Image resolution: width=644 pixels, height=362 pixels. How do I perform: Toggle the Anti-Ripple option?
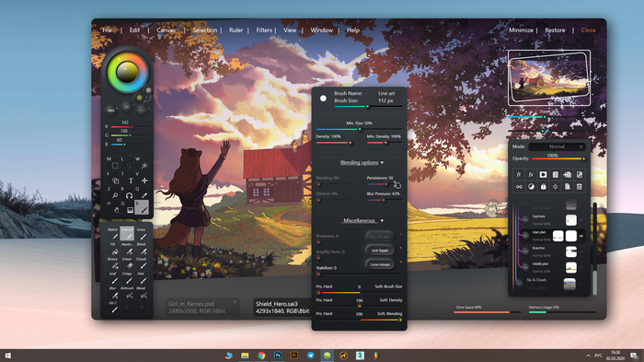pyautogui.click(x=380, y=251)
